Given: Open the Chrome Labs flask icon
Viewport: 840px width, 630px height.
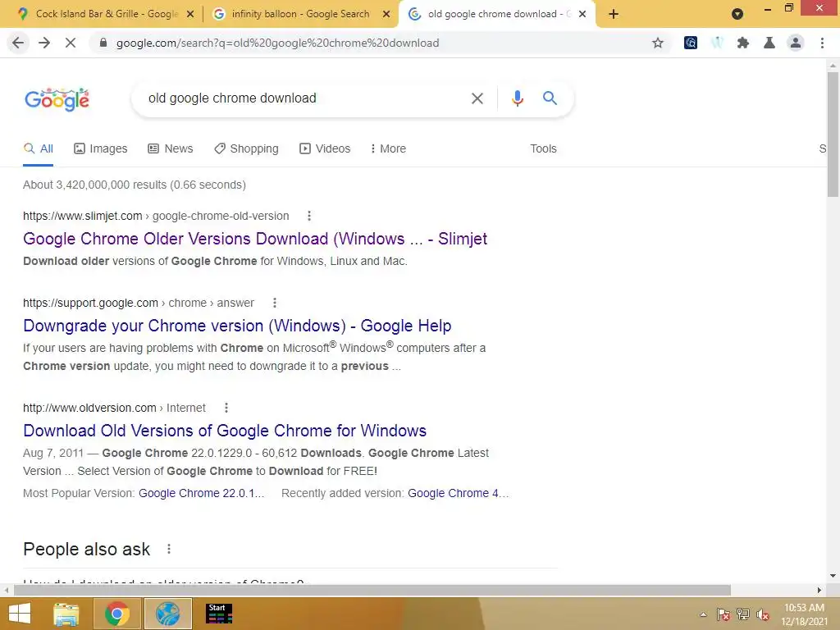Looking at the screenshot, I should pyautogui.click(x=769, y=43).
